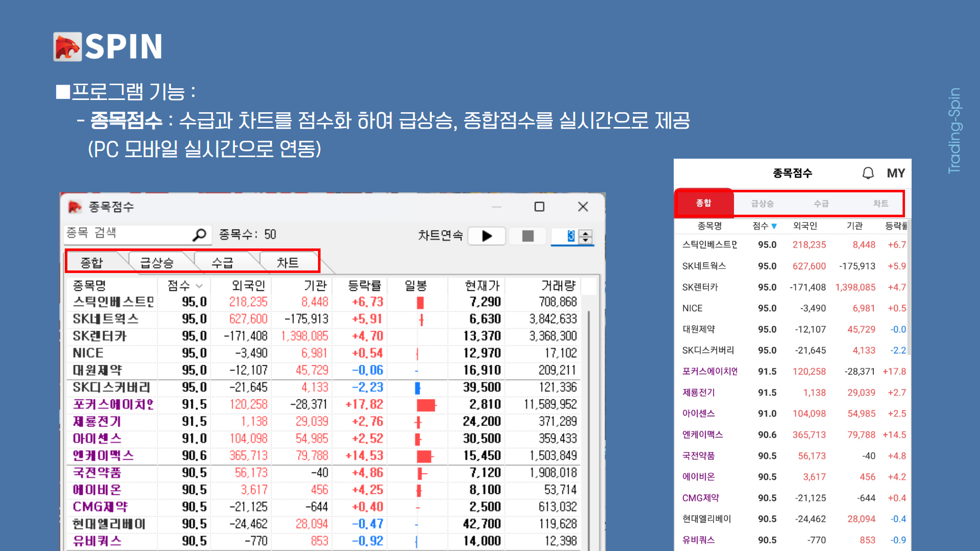Open MY menu in mobile header
980x551 pixels.
[895, 173]
